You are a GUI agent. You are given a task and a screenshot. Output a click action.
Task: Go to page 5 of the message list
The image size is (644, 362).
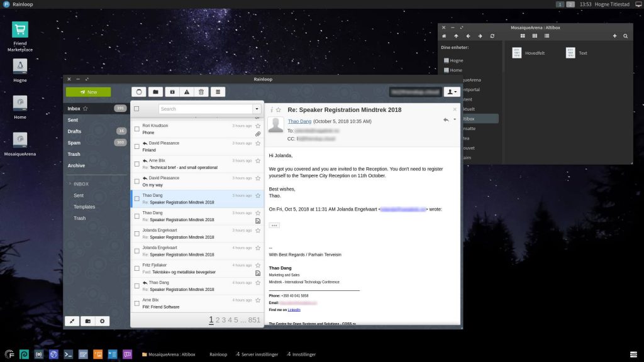tap(236, 320)
